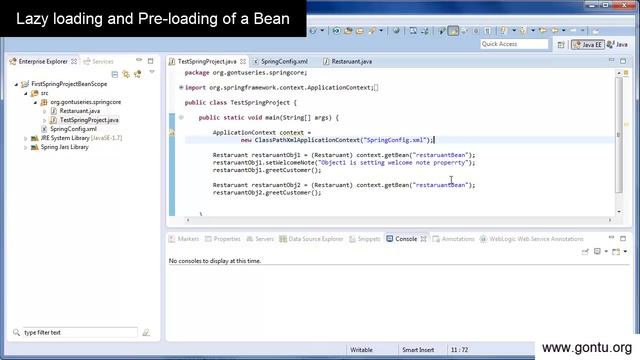Switch to the Java EE perspective
This screenshot has width=640, height=360.
tap(587, 44)
